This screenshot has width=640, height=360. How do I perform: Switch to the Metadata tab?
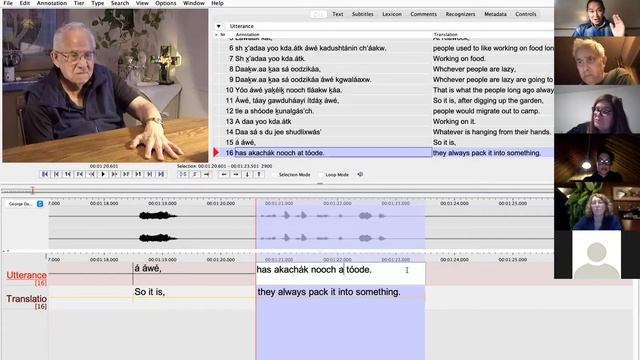click(496, 14)
